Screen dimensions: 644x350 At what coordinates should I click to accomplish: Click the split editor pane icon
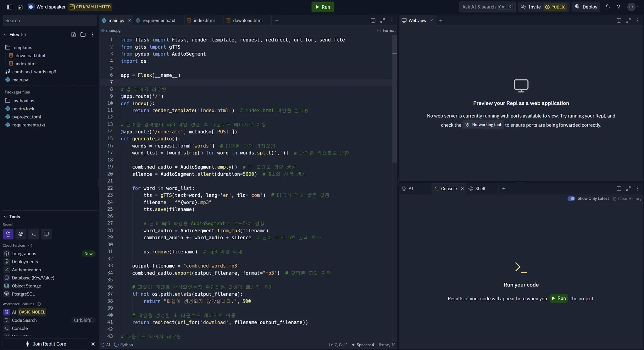(x=373, y=20)
